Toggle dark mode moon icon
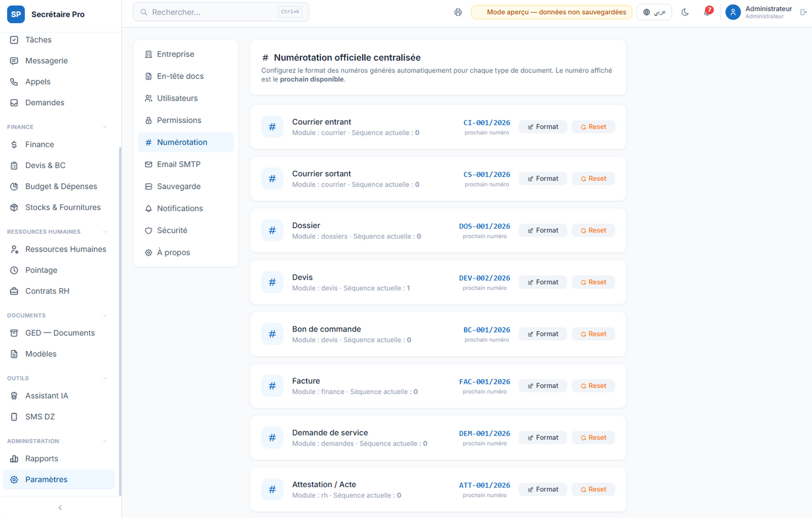 pyautogui.click(x=685, y=12)
